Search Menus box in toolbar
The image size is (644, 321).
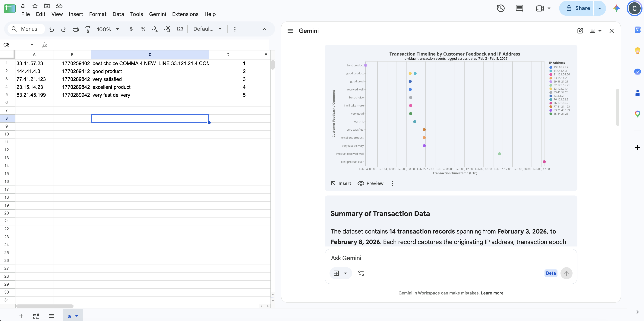click(x=26, y=29)
